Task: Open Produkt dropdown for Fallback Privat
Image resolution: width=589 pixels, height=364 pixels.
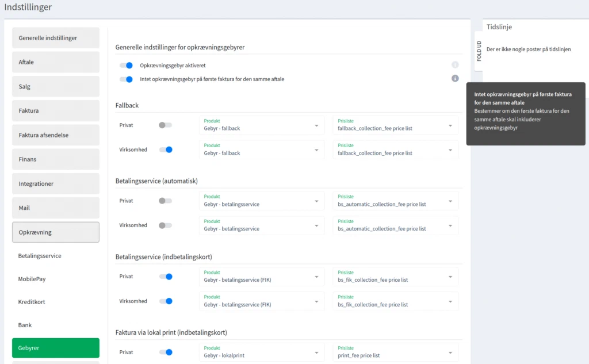Action: pos(262,125)
